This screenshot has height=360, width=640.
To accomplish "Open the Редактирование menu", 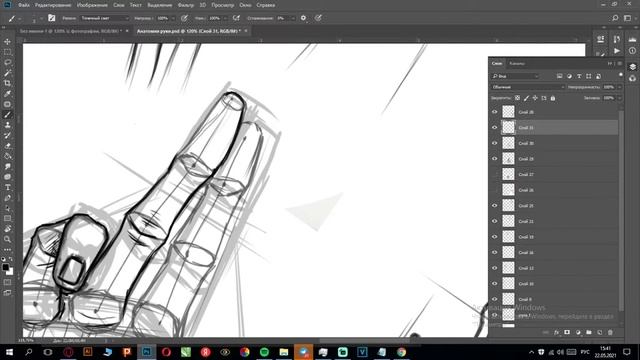I will coord(53,5).
